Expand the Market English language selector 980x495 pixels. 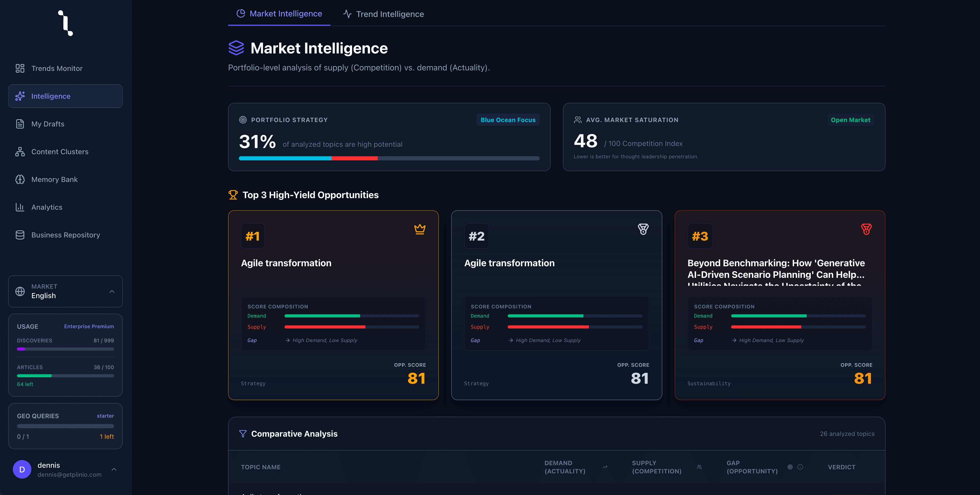tap(65, 291)
